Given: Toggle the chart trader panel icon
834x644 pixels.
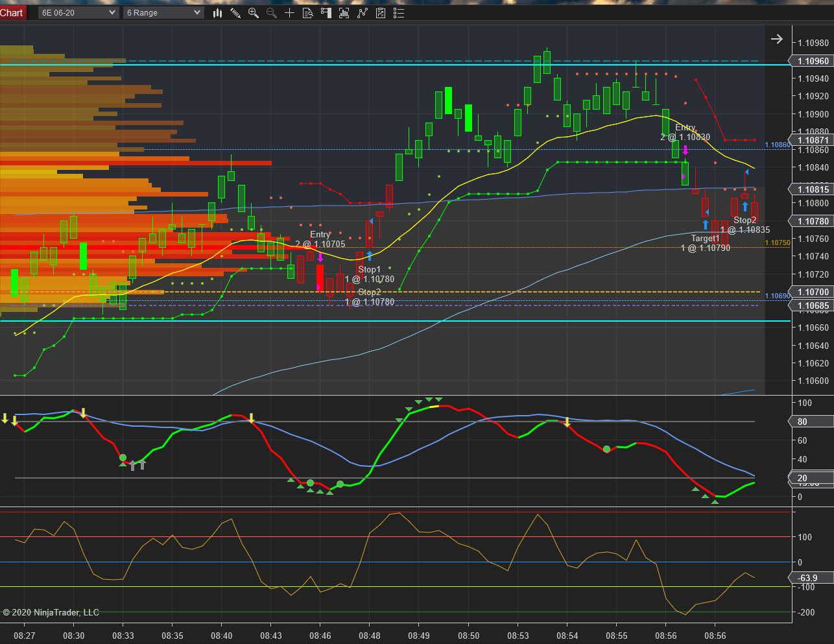Looking at the screenshot, I should [326, 12].
